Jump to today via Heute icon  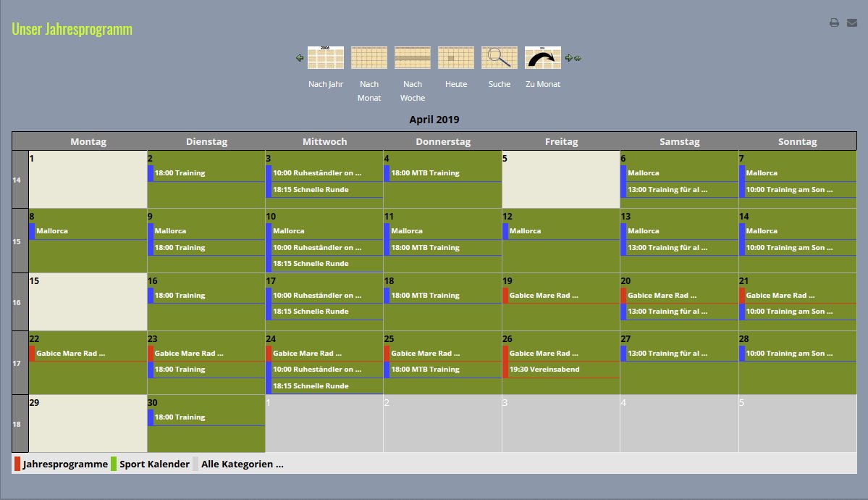(456, 57)
